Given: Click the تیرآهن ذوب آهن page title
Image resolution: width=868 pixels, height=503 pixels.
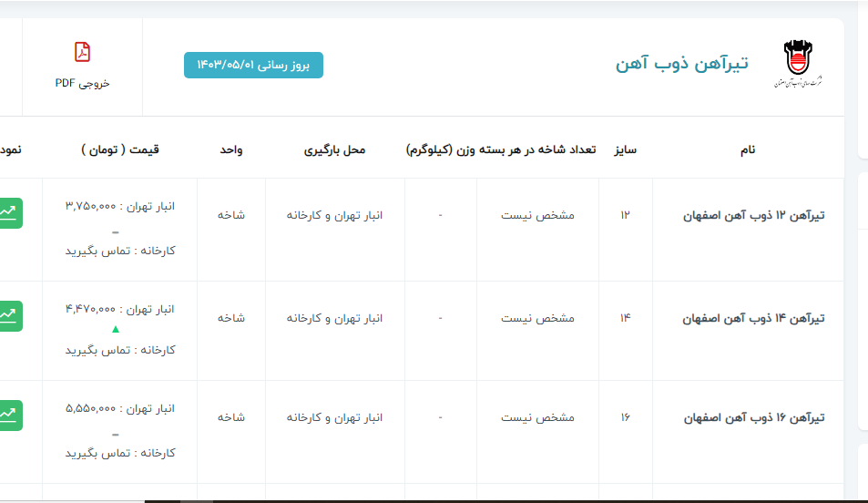Looking at the screenshot, I should tap(681, 64).
